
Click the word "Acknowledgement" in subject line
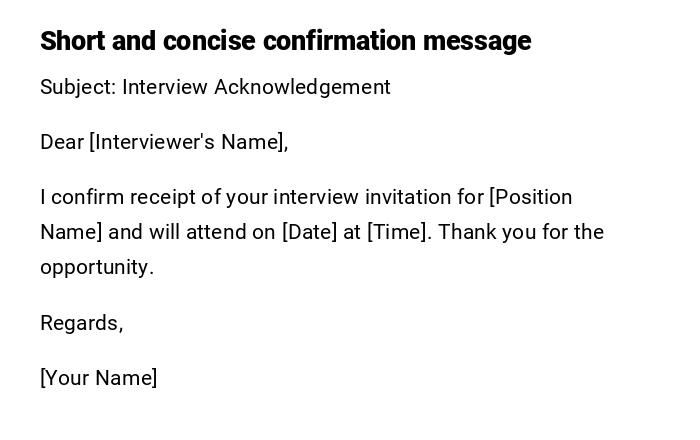[x=301, y=87]
